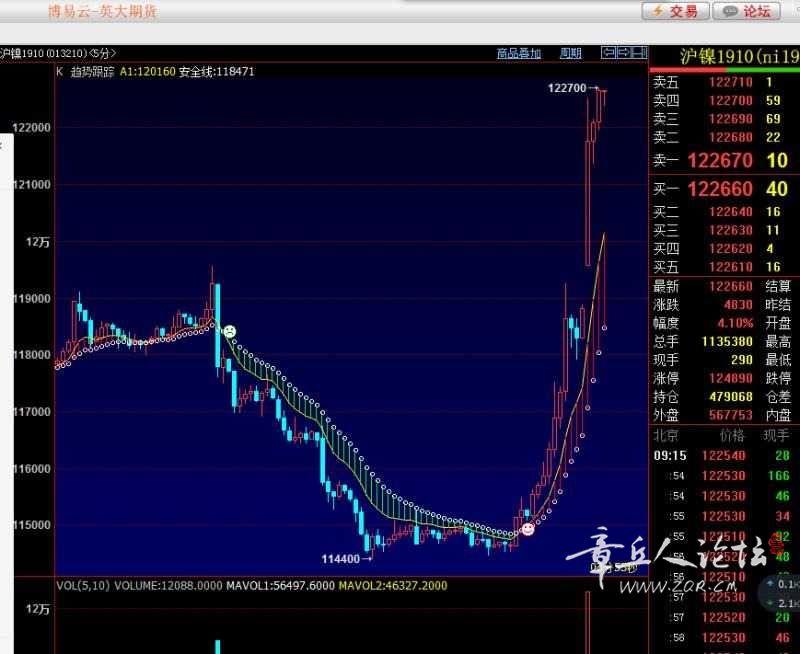The width and height of the screenshot is (800, 654).
Task: Click the 外盘 value 567753
Action: 731,415
